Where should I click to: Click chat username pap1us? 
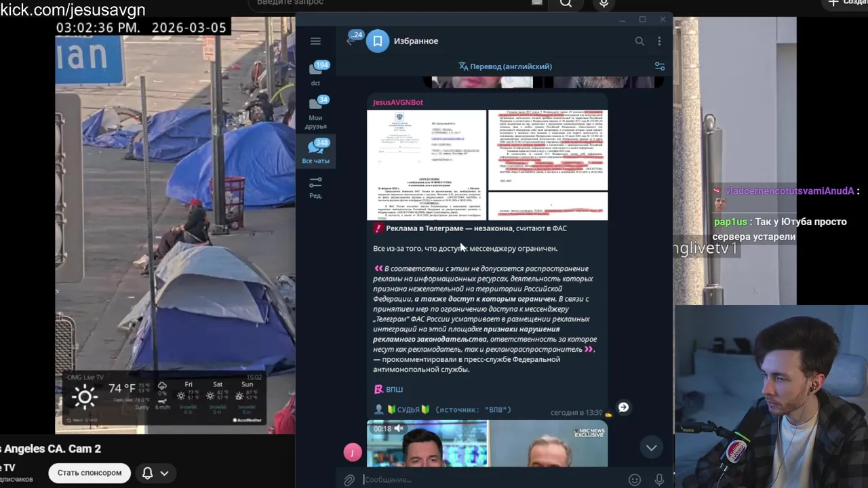pos(730,222)
